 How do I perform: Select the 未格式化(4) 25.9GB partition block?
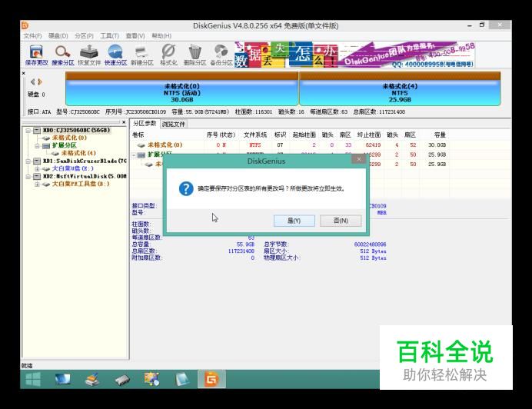pos(400,89)
